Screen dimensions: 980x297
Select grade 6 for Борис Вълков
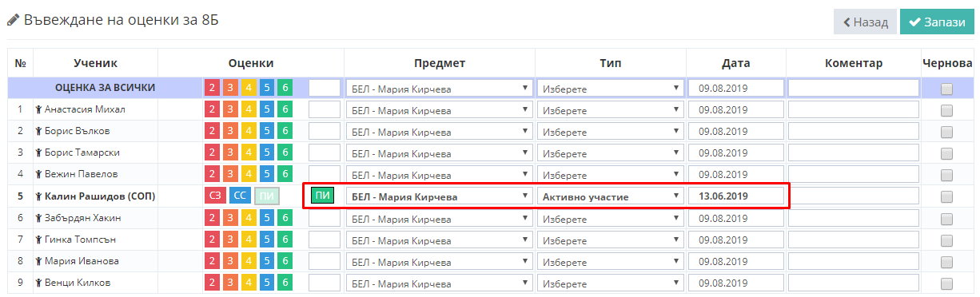285,131
